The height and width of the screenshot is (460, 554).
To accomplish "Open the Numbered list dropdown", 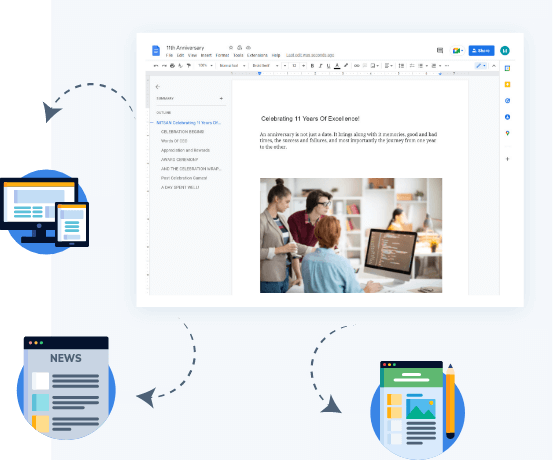I will [x=436, y=66].
